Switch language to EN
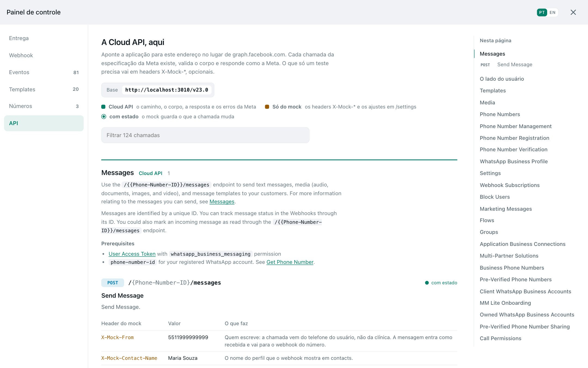Image resolution: width=588 pixels, height=368 pixels. (x=552, y=12)
